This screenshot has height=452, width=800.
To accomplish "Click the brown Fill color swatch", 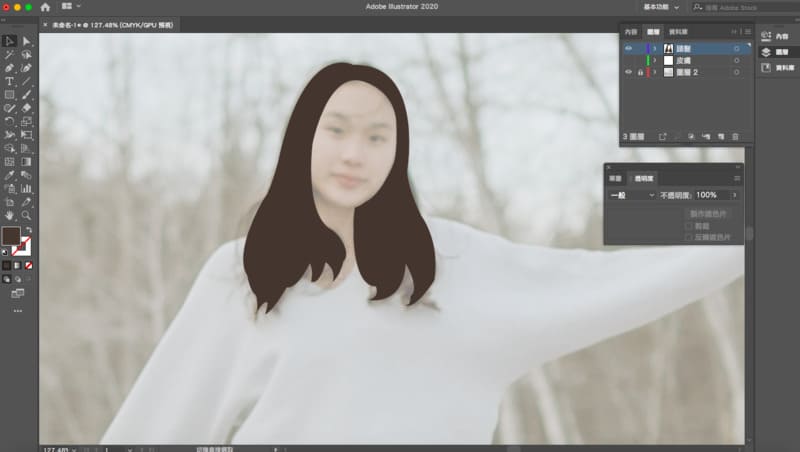I will click(x=11, y=236).
